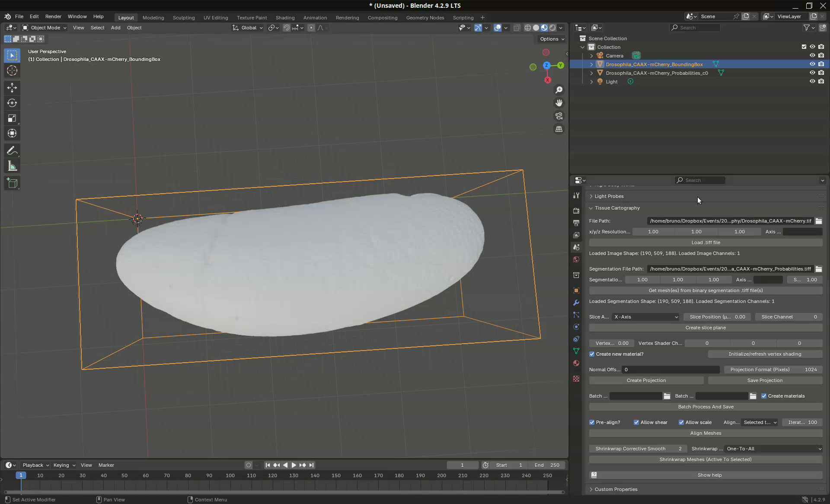Viewport: 830px width, 504px height.
Task: Click the Slice Position slider field
Action: 717,317
